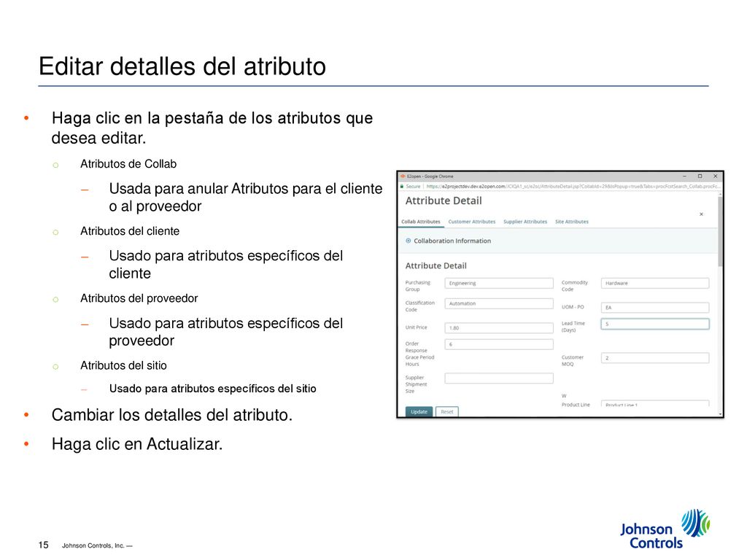Click the text 'Atributos del proveedor'

click(139, 298)
